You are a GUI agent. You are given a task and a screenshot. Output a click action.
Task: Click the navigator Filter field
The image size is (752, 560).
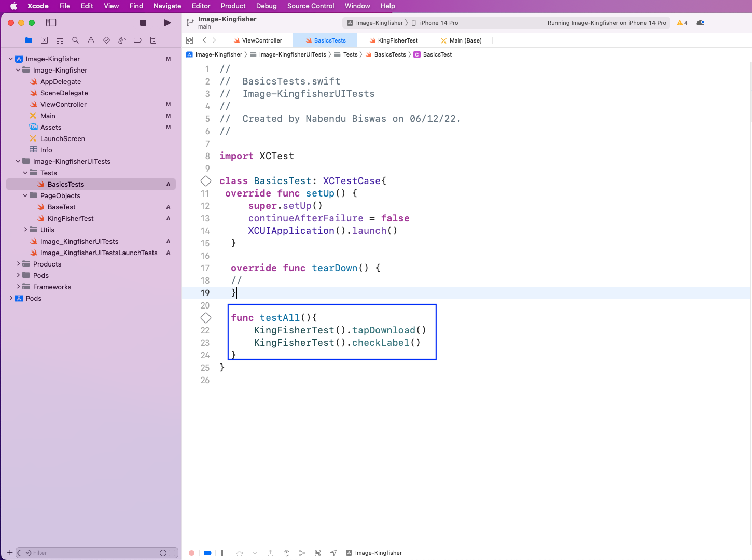point(96,553)
